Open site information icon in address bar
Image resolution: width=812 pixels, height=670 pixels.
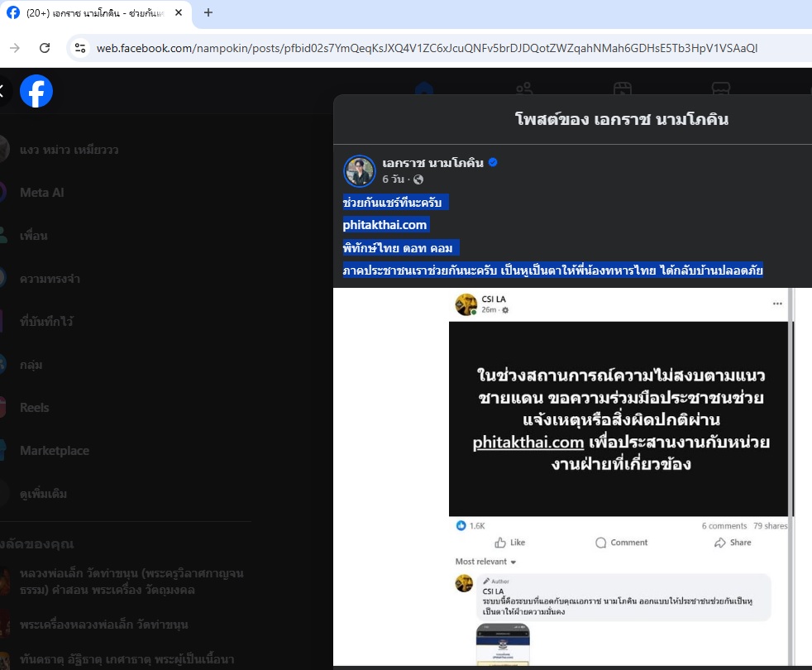pyautogui.click(x=80, y=48)
